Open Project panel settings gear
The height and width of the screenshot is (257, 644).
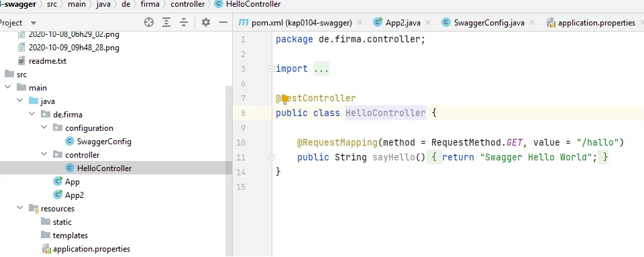[206, 23]
